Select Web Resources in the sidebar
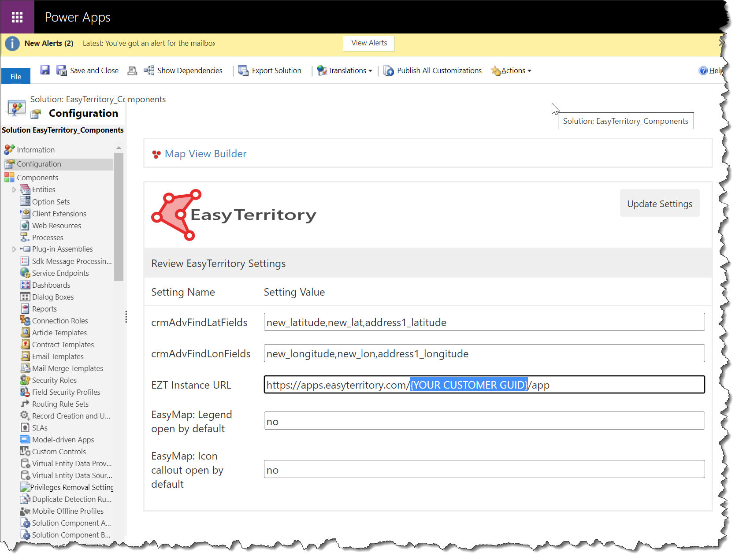This screenshot has width=739, height=560. (x=56, y=225)
